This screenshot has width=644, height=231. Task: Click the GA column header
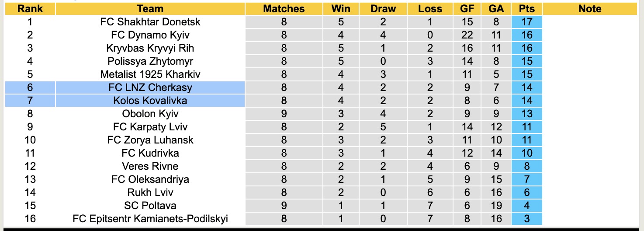[x=496, y=9]
